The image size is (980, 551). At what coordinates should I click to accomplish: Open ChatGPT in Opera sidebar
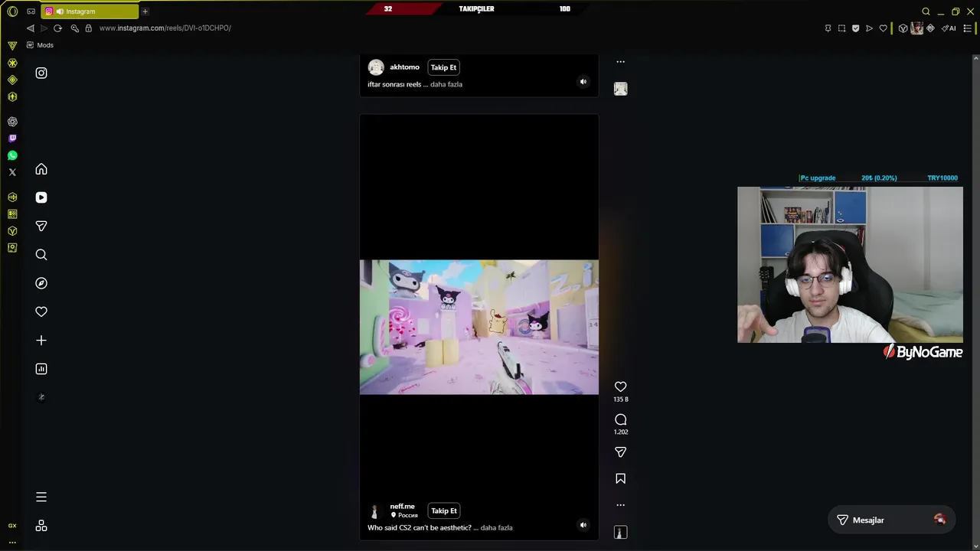point(12,122)
